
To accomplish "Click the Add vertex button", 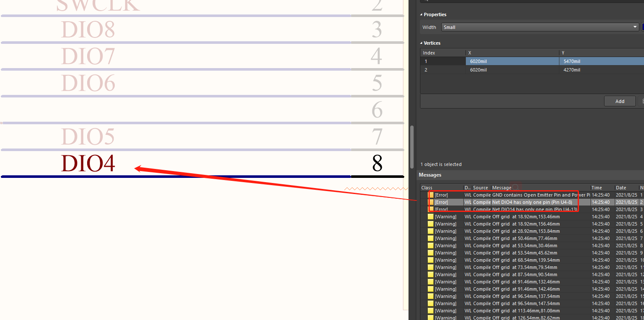I will click(x=620, y=101).
